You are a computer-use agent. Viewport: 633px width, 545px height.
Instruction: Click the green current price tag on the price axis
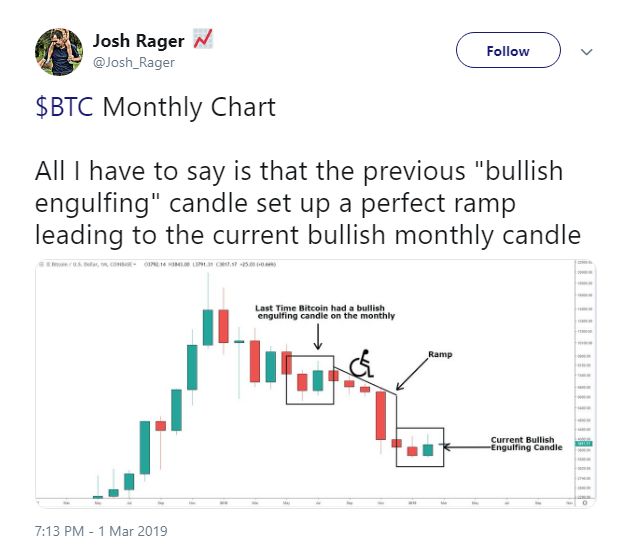coord(587,443)
